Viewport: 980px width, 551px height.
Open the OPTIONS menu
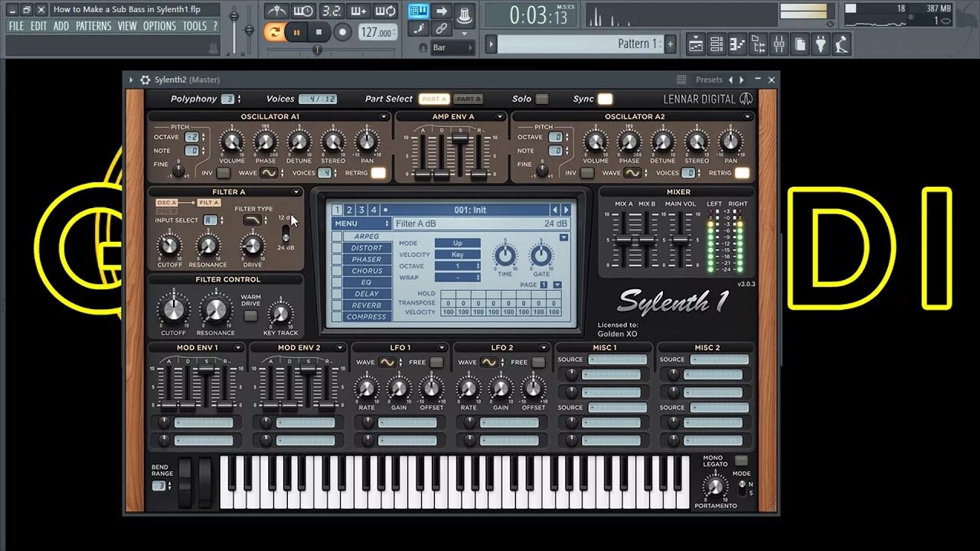click(160, 26)
